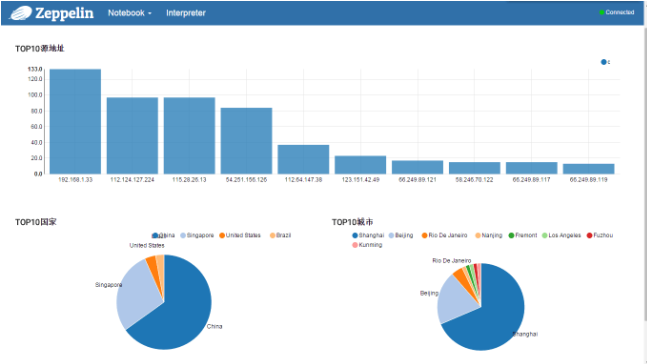Toggle Nanjing legend entry
Viewport: 647px width, 364px height.
coord(489,235)
